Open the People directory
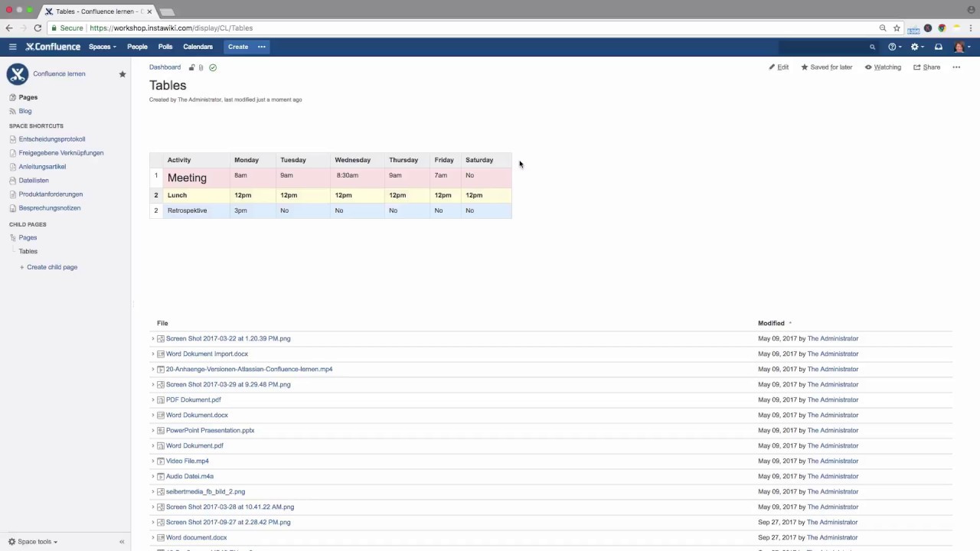 pos(137,47)
